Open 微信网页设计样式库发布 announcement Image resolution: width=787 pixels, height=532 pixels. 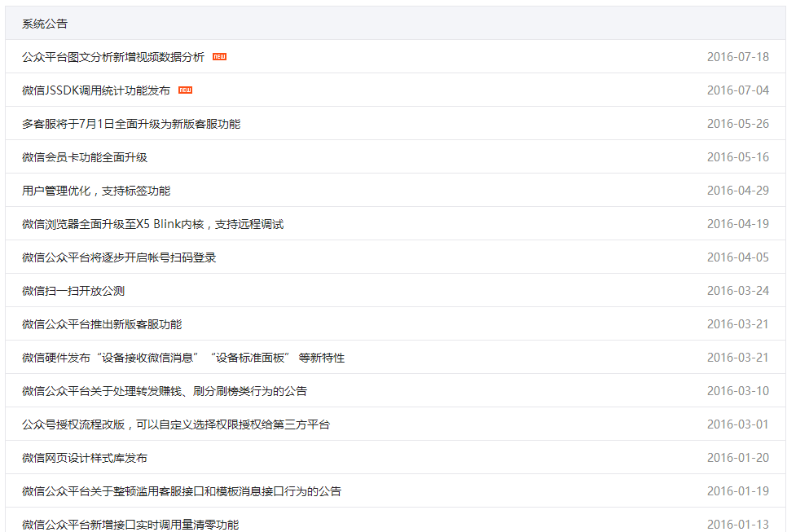[x=85, y=458]
